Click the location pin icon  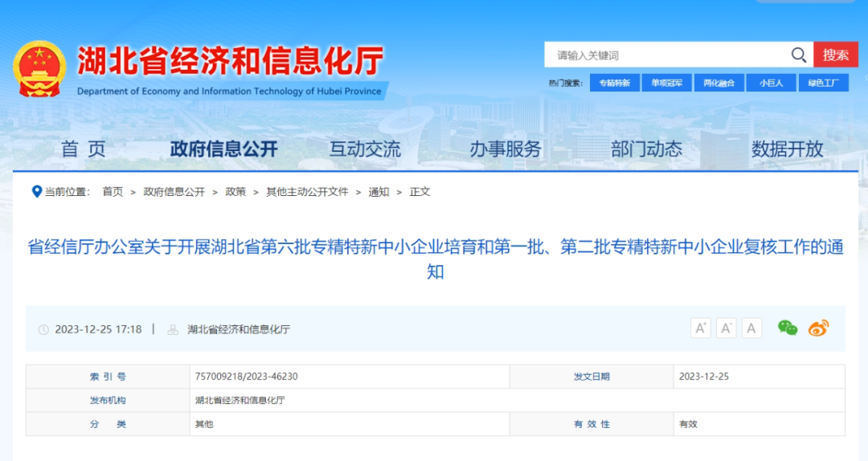coord(36,191)
